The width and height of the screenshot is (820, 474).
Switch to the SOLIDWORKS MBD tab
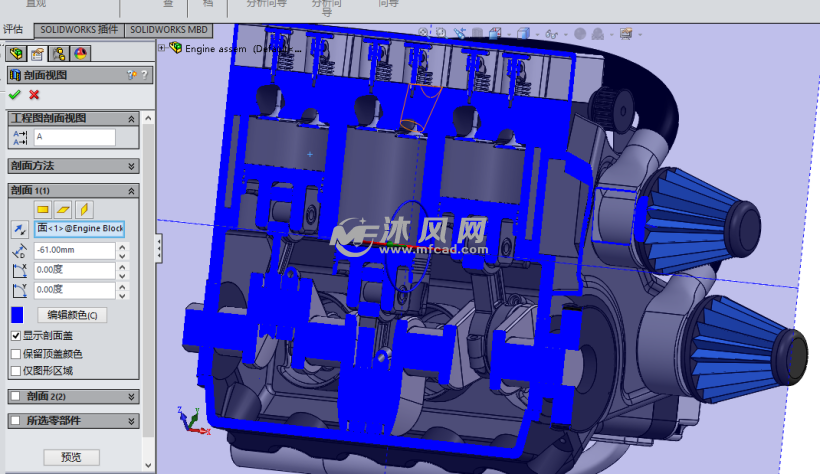pos(171,31)
